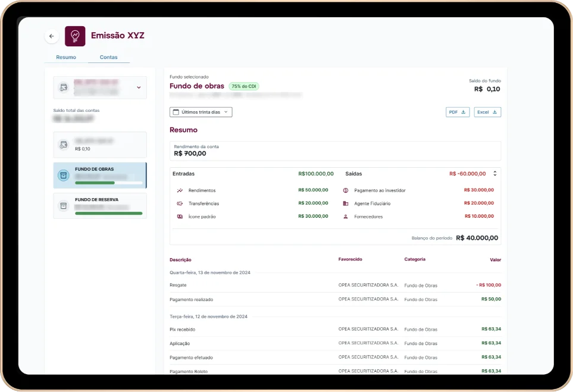Screen dimensions: 573x392
Task: Collapse the Entradas and Saídas summary
Action: (495, 174)
